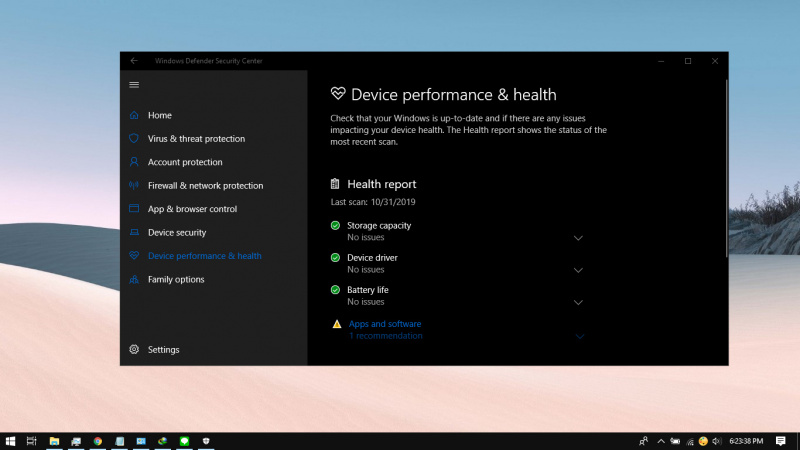The width and height of the screenshot is (800, 450).
Task: Click the App & browser control window icon
Action: tap(134, 208)
